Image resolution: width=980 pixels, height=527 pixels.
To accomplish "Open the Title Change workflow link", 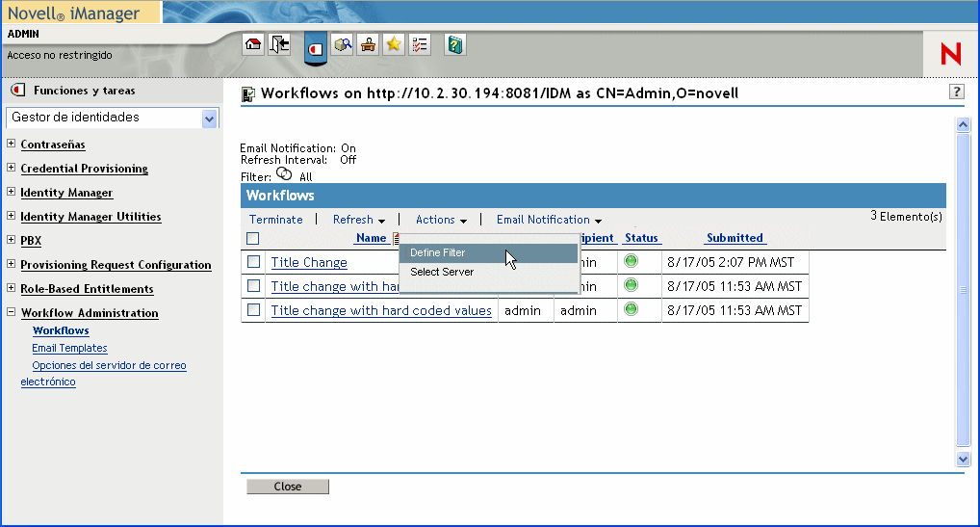I will 309,263.
